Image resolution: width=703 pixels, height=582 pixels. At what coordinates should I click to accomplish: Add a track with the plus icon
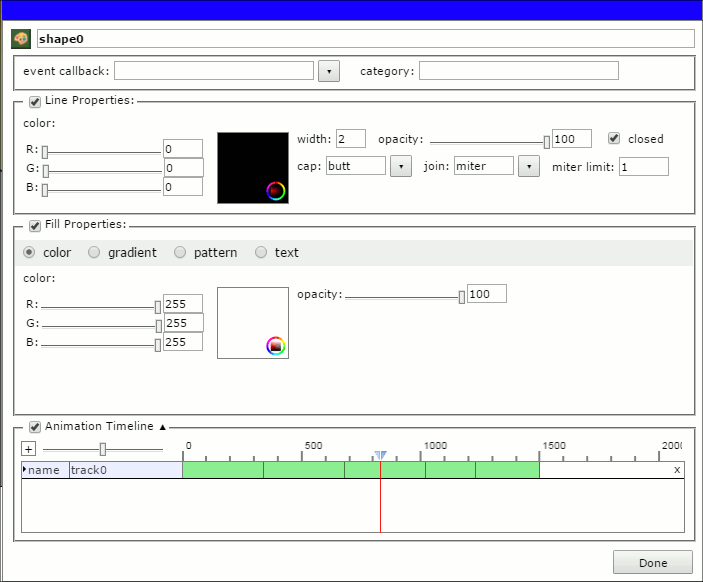pos(29,449)
